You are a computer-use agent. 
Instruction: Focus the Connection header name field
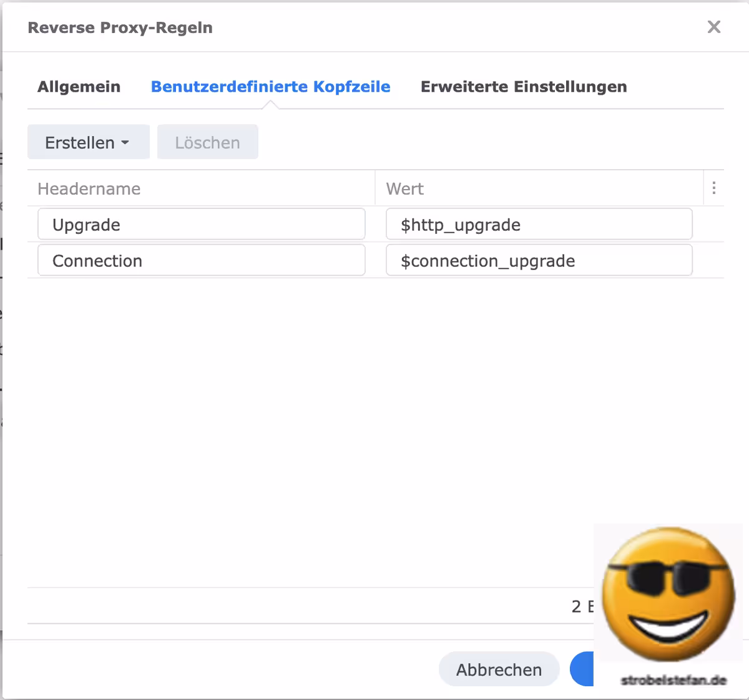coord(201,261)
